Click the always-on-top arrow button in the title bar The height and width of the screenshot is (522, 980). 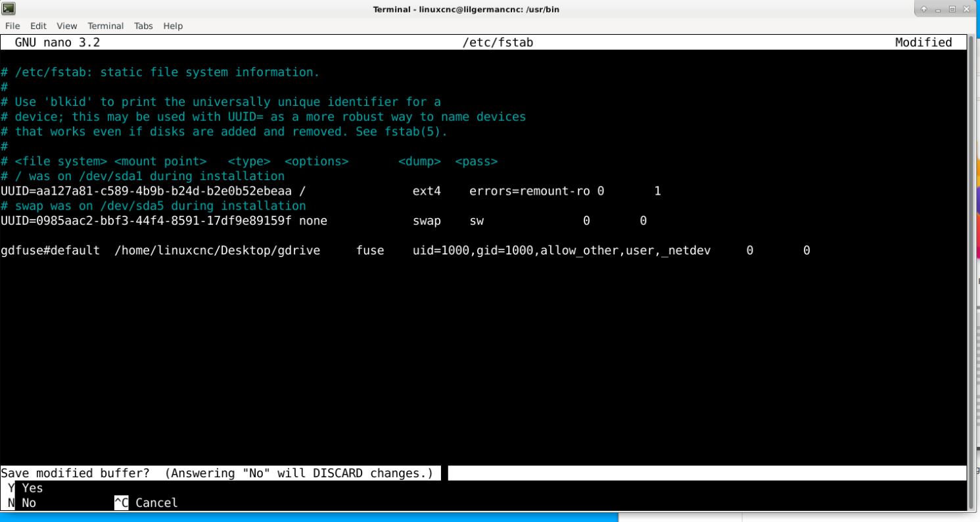click(x=923, y=9)
